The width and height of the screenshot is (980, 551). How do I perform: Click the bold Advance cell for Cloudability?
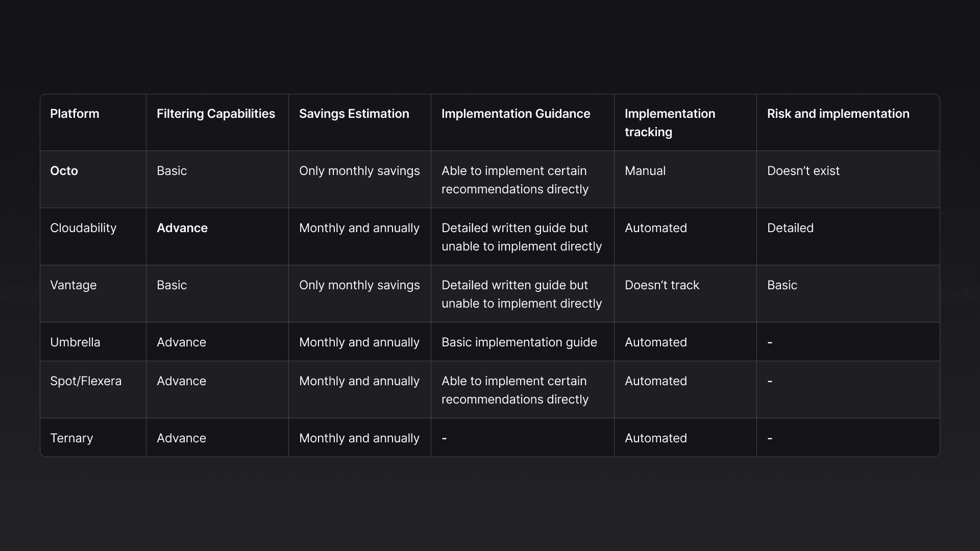[x=182, y=228]
